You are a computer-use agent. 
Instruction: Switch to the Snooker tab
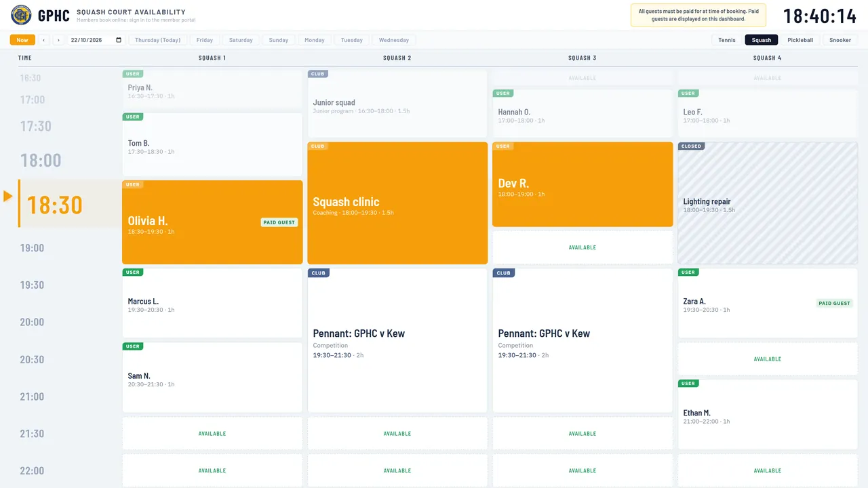tap(840, 40)
